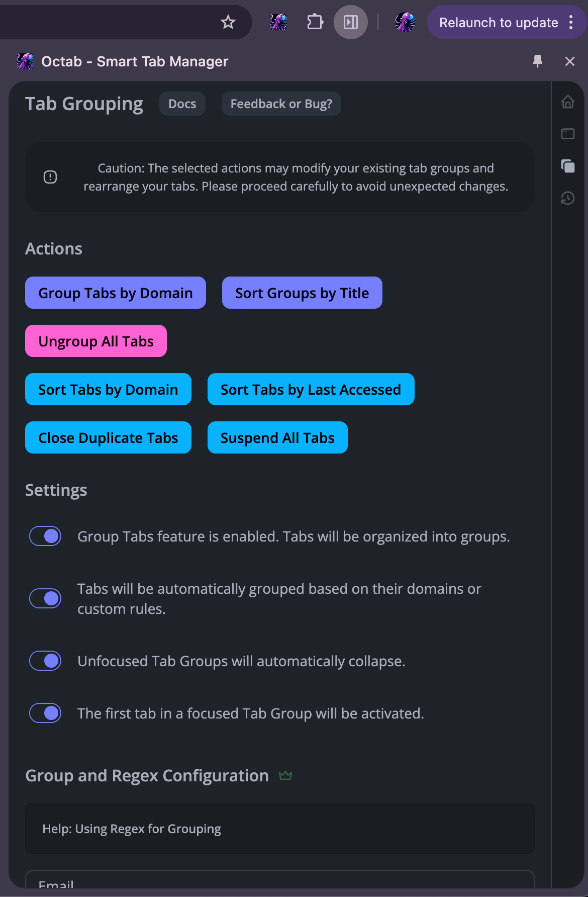Screen dimensions: 588x897
Task: Disable the Group Tabs feature toggle
Action: (45, 536)
